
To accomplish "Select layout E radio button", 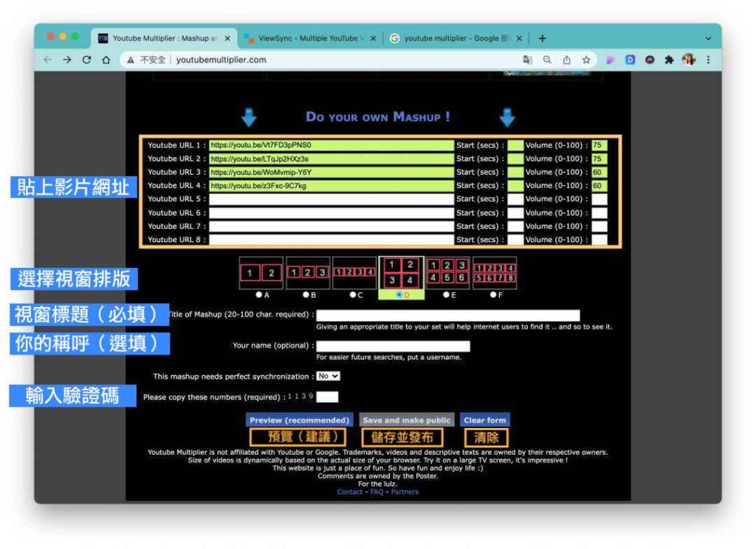I will click(x=446, y=294).
